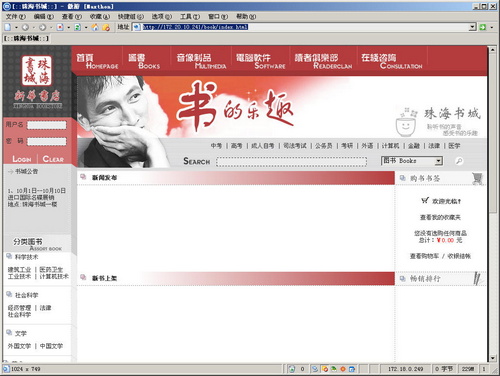
Task: Open the Homepage navigation link
Action: coord(97,61)
